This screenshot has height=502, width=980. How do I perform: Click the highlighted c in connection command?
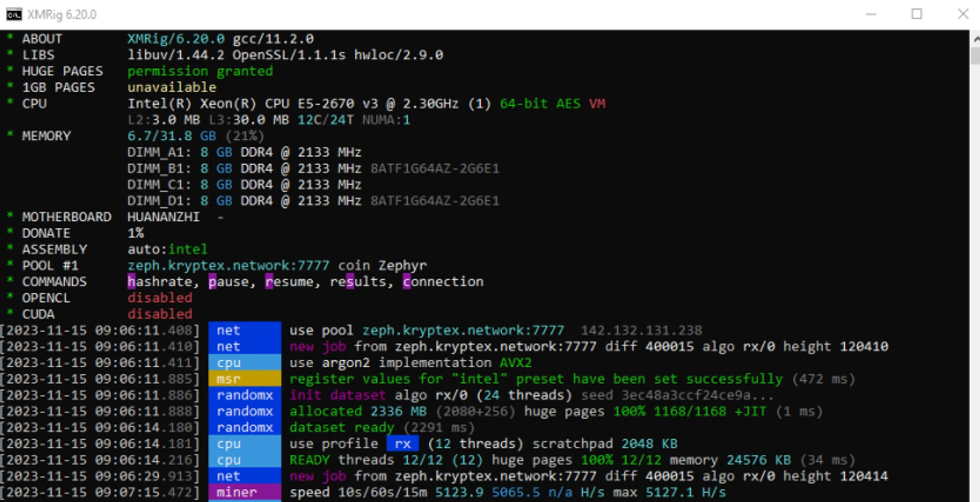(407, 282)
